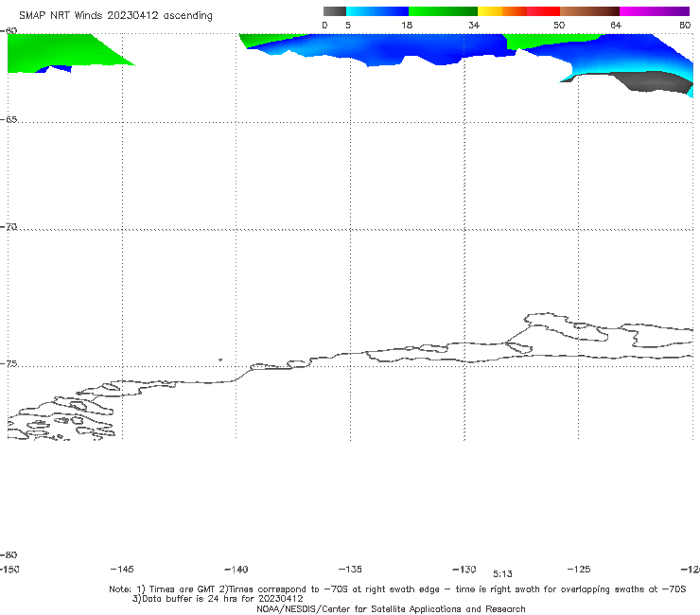Click the '-150' longitude axis label
The width and height of the screenshot is (700, 615).
pos(9,570)
